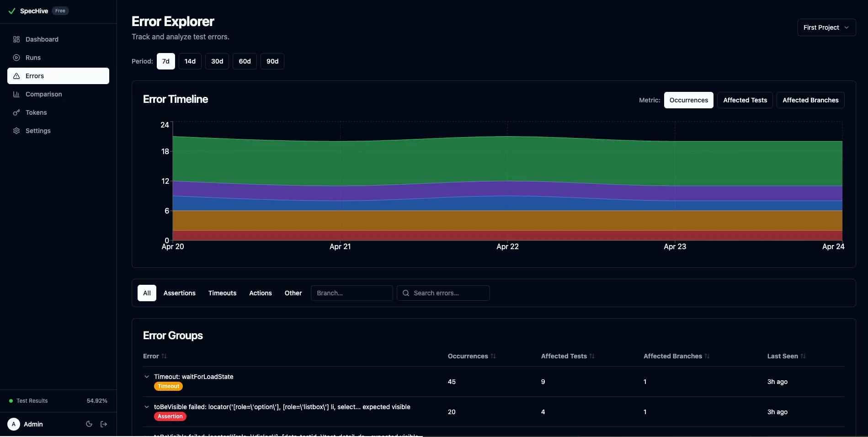This screenshot has width=868, height=437.
Task: Click the Apr 22 axis label
Action: tap(507, 246)
